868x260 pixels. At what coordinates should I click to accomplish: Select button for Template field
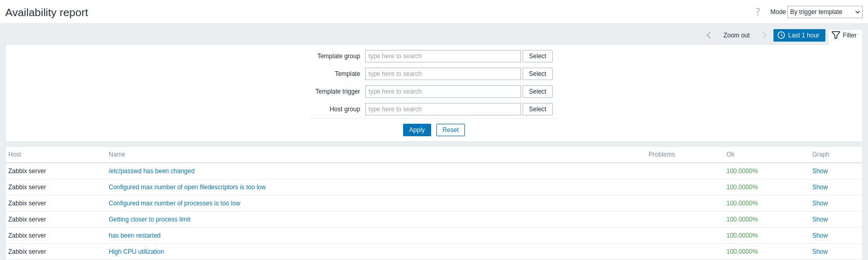[x=537, y=74]
